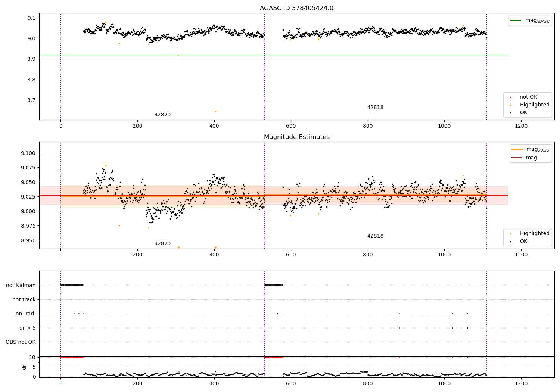
Task: Click the 'Ion. rad.' row label
Action: (x=25, y=314)
